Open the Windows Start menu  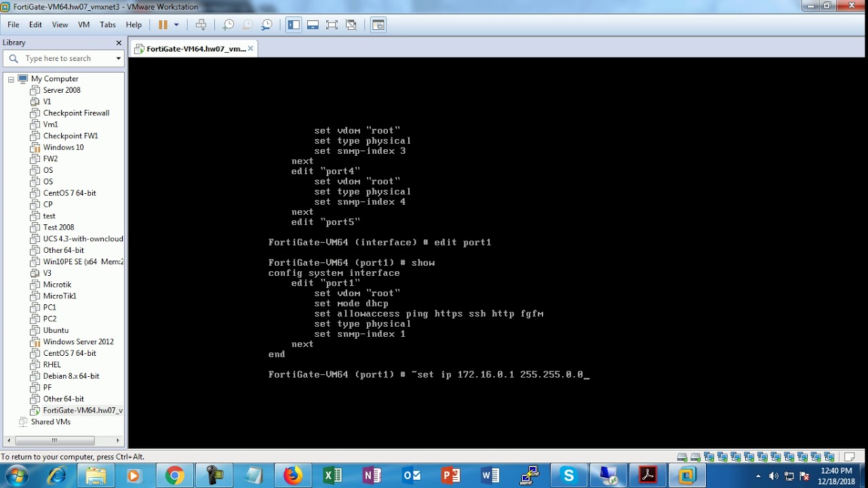point(16,475)
